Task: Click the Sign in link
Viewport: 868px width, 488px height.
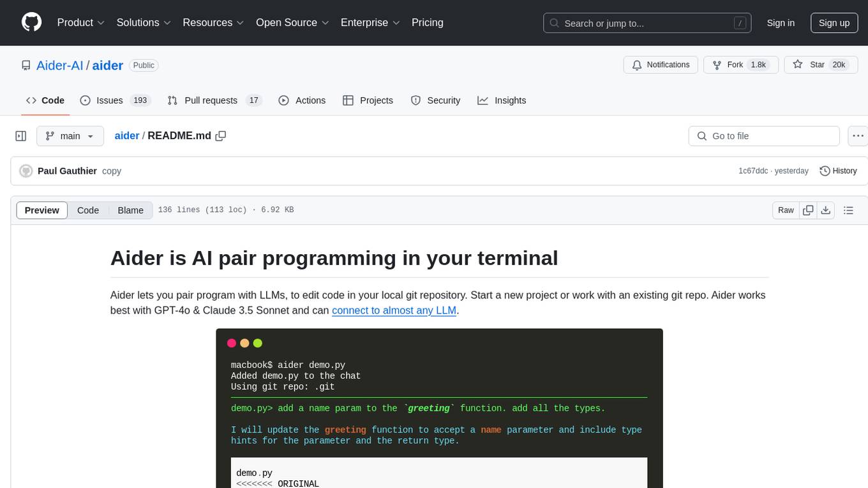Action: [x=781, y=23]
